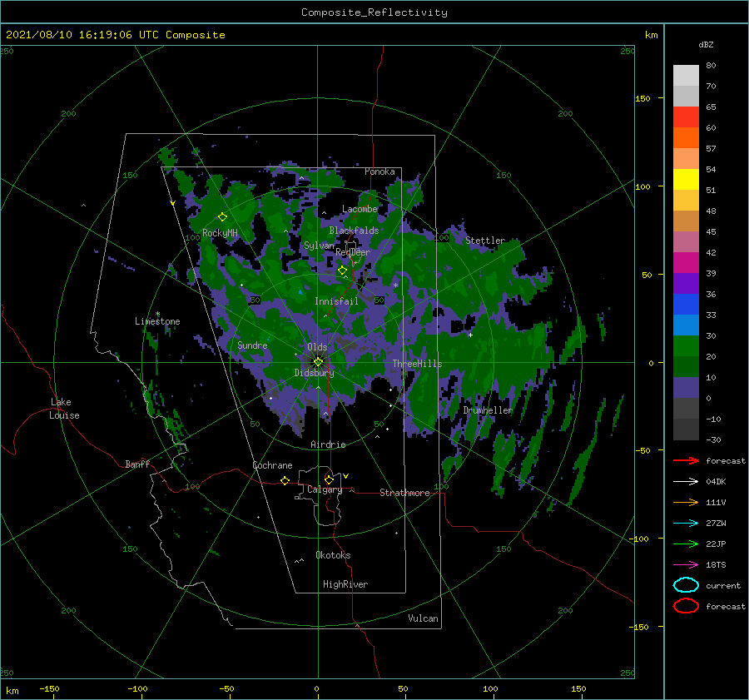Click the 27ZW legend label
Viewport: 749px width, 700px height.
(716, 524)
